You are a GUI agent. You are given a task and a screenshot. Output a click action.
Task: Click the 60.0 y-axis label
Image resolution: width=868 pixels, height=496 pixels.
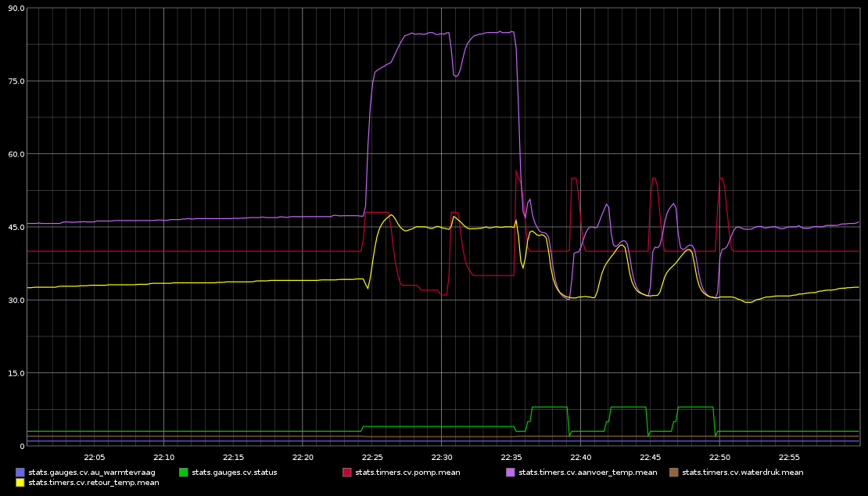tap(16, 154)
